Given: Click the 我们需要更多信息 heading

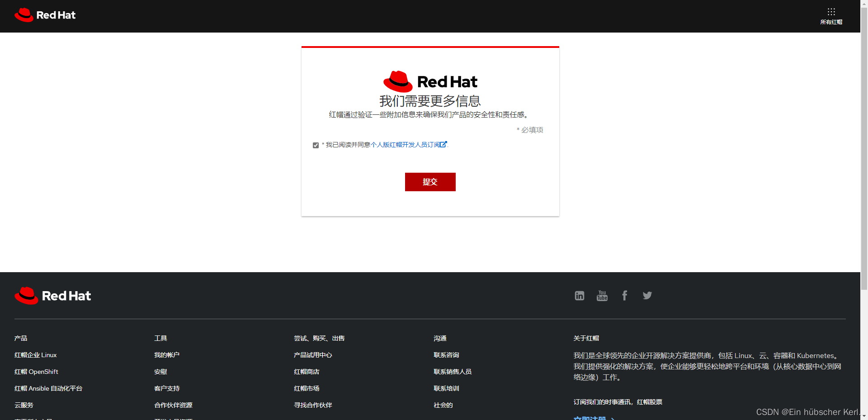Looking at the screenshot, I should [430, 101].
